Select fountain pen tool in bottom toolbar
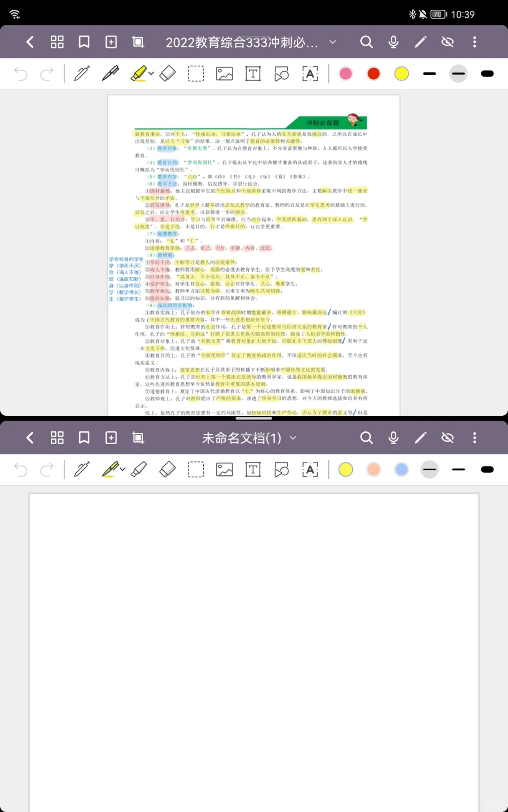Image resolution: width=508 pixels, height=812 pixels. (x=82, y=469)
